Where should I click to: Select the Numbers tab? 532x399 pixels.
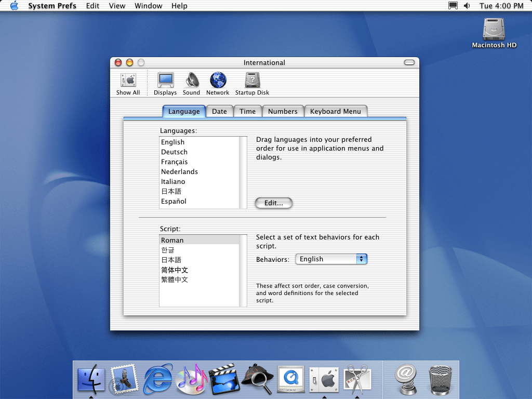[283, 112]
